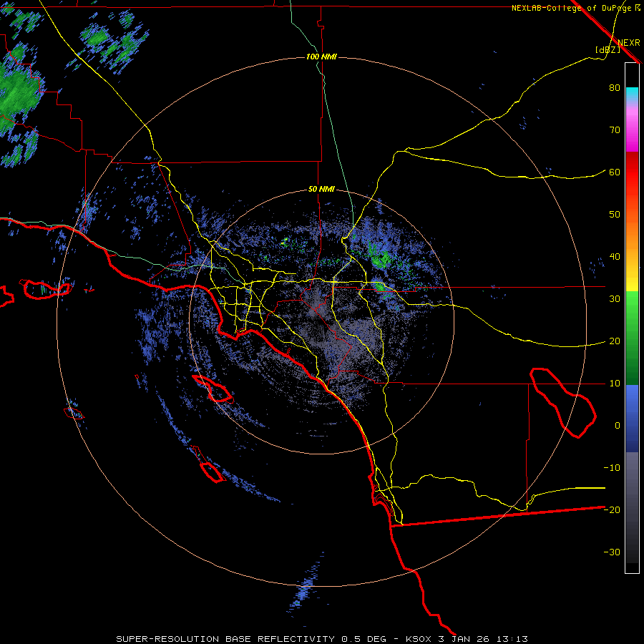Click the 50 NMI range ring label
The width and height of the screenshot is (644, 644).
tap(321, 190)
